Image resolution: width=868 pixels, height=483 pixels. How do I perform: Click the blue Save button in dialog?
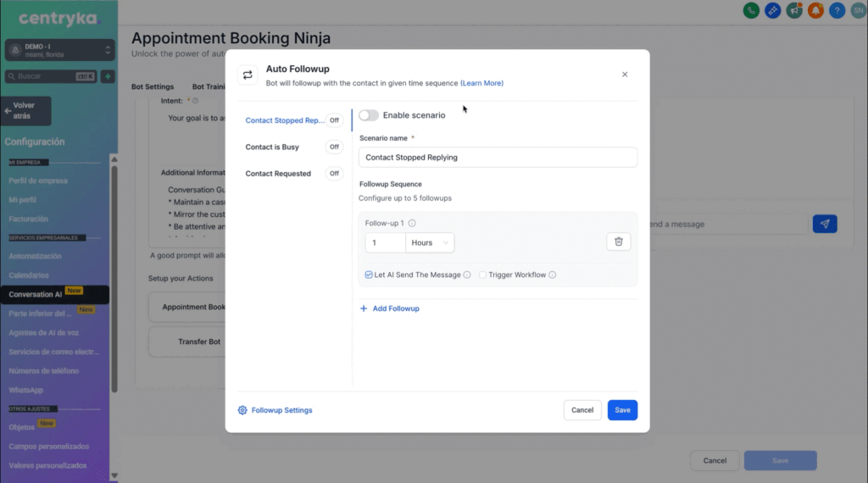pos(622,410)
